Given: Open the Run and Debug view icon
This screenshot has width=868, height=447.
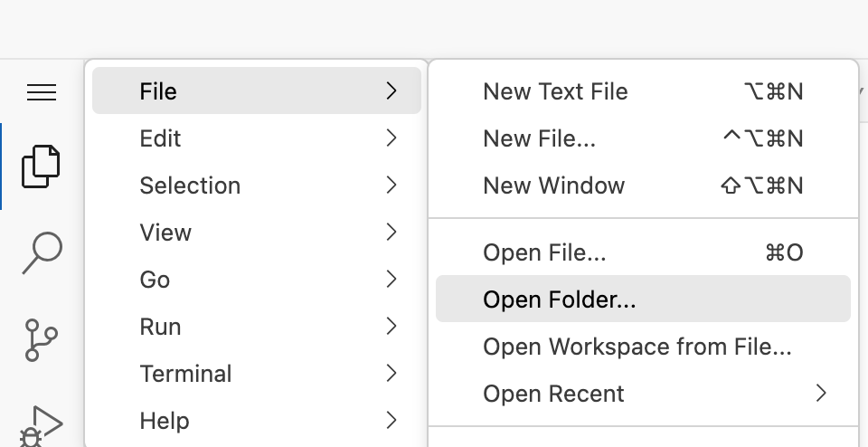Looking at the screenshot, I should (x=41, y=425).
